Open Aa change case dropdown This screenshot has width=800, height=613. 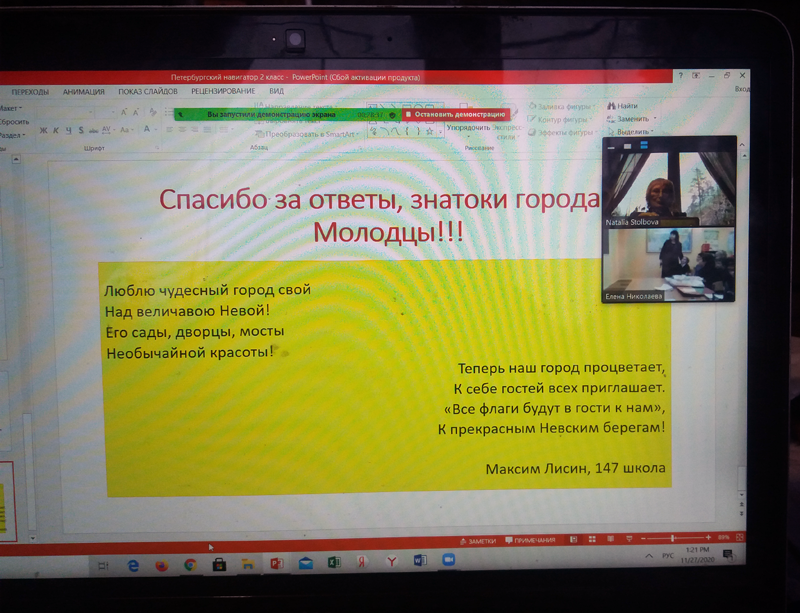(x=126, y=130)
